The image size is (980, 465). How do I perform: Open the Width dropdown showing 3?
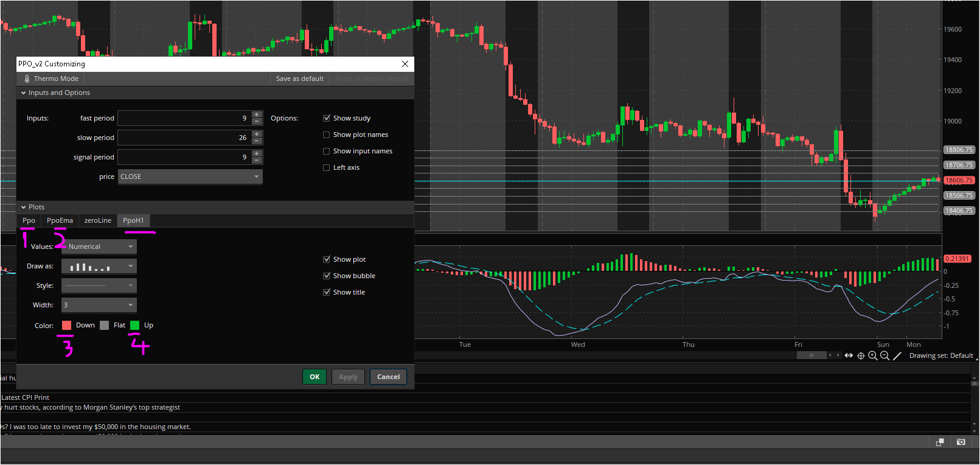point(99,305)
